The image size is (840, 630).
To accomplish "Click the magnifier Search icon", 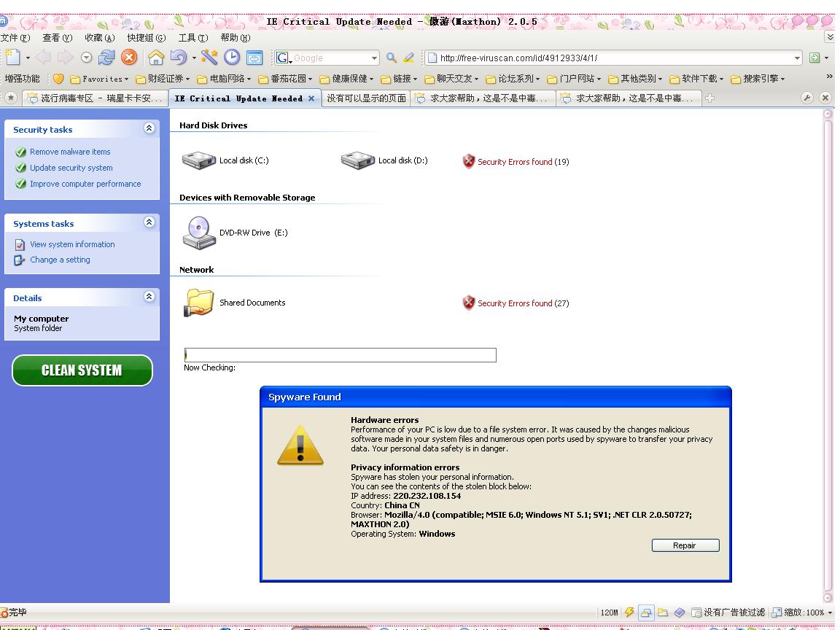I will coord(392,58).
